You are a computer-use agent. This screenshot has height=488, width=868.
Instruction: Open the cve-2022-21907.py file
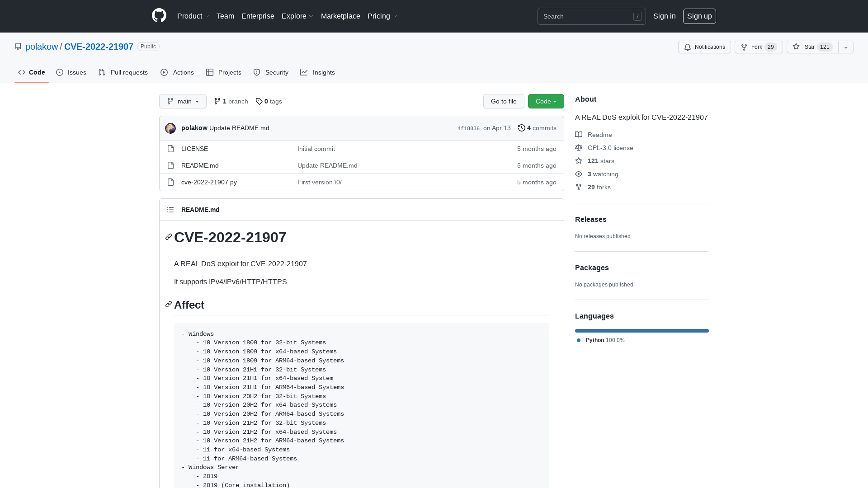(x=209, y=182)
